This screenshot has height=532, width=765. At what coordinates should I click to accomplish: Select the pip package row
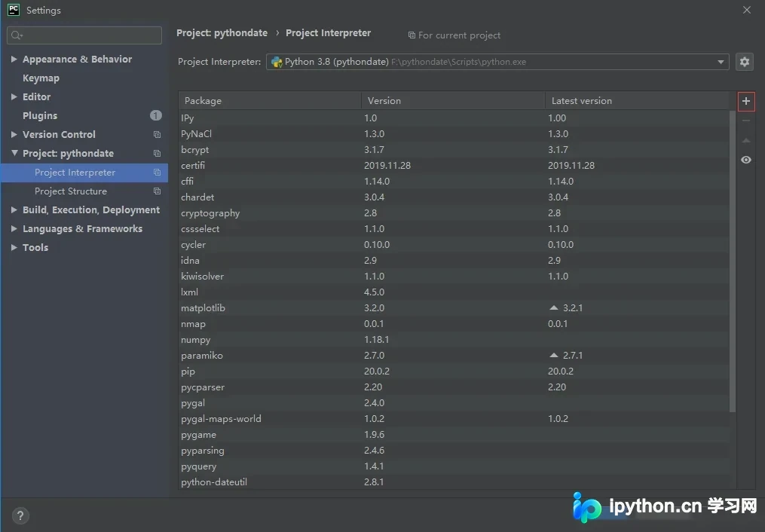point(454,371)
